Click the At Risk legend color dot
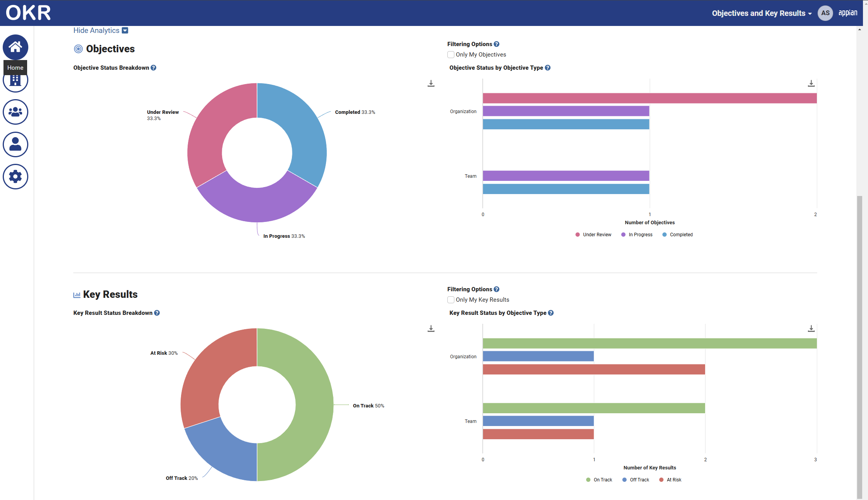 coord(661,480)
